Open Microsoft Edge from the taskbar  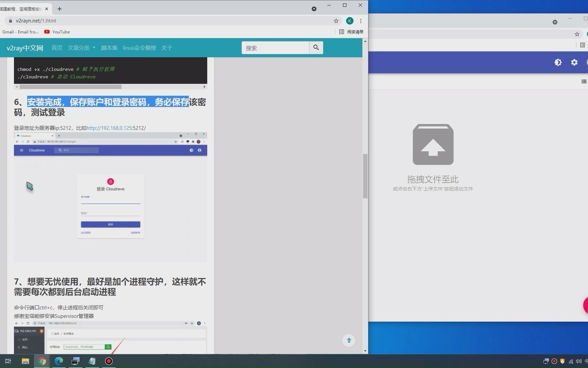[x=59, y=361]
